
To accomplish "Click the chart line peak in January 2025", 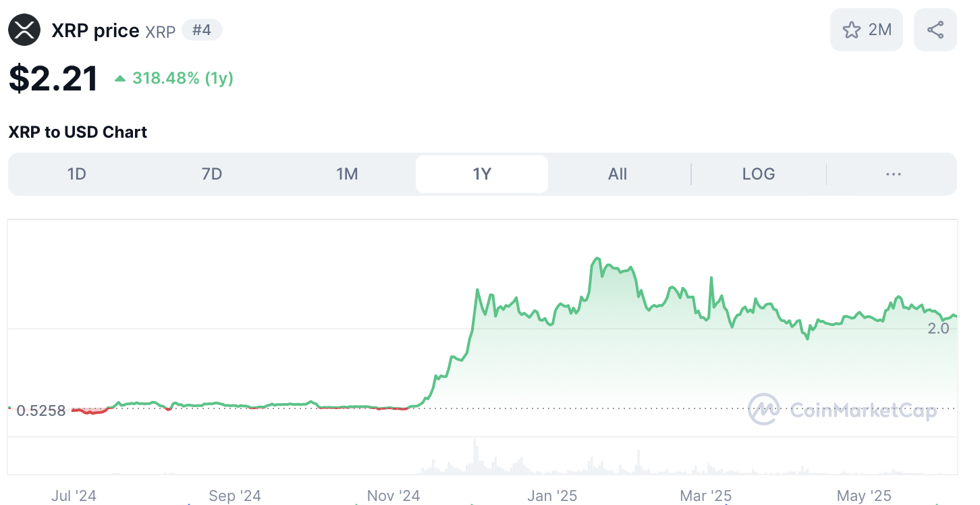I will [x=597, y=258].
